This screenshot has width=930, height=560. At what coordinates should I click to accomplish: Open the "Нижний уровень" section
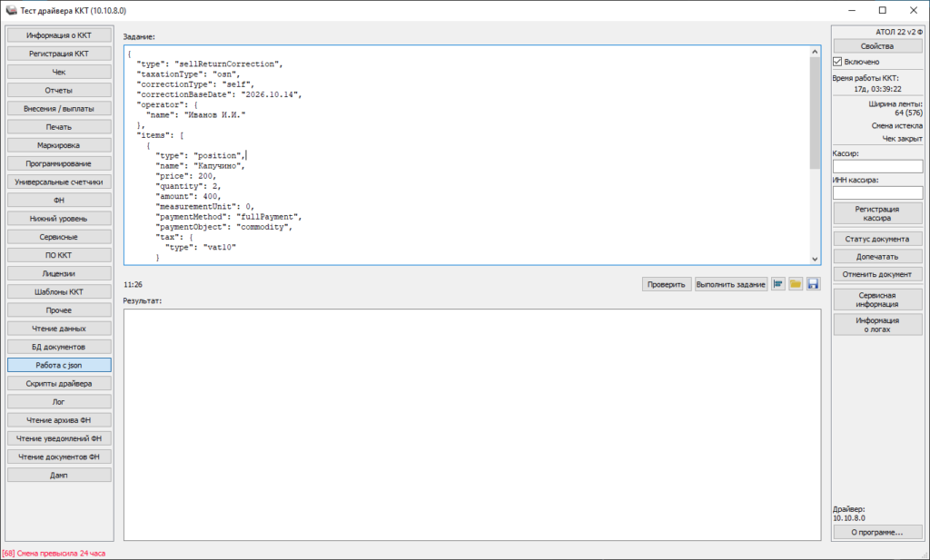click(59, 220)
